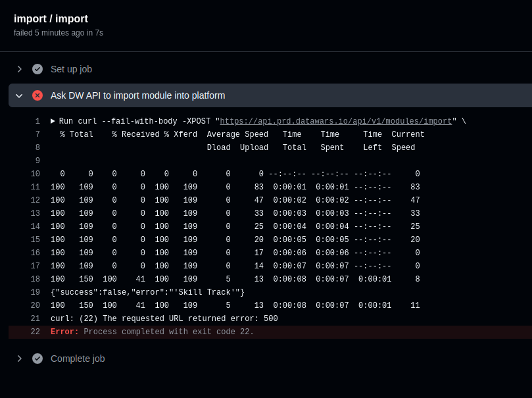Click log line number 1

tap(37, 121)
